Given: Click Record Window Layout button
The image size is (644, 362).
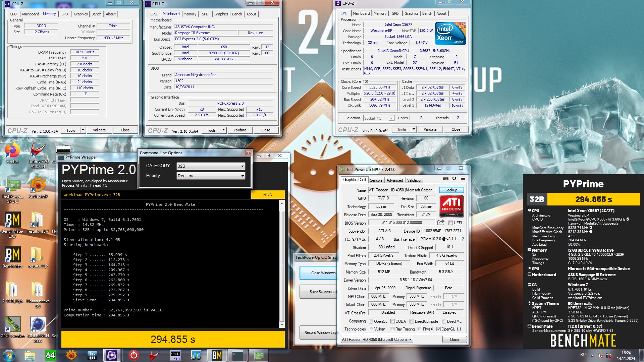Looking at the screenshot, I should tap(319, 333).
